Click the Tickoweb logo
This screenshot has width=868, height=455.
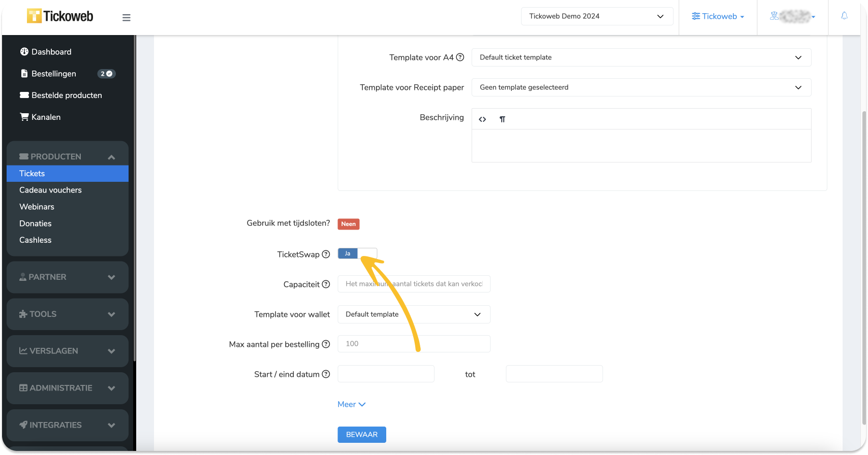coord(60,16)
